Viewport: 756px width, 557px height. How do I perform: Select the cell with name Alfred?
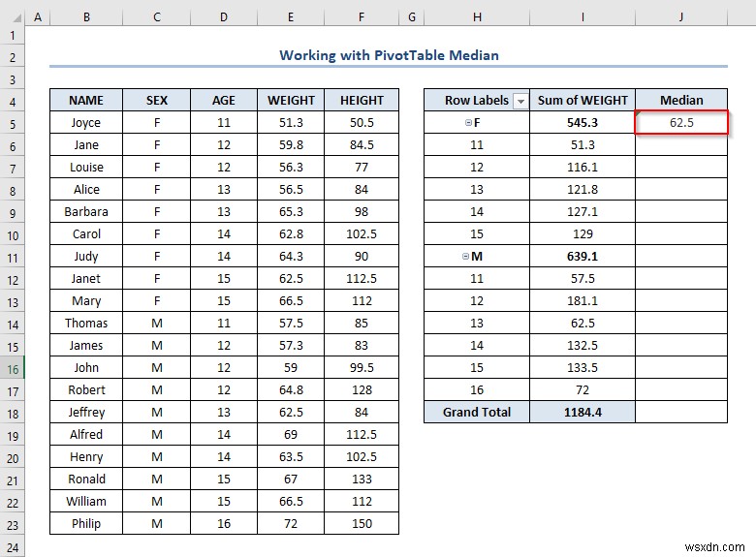click(x=86, y=435)
